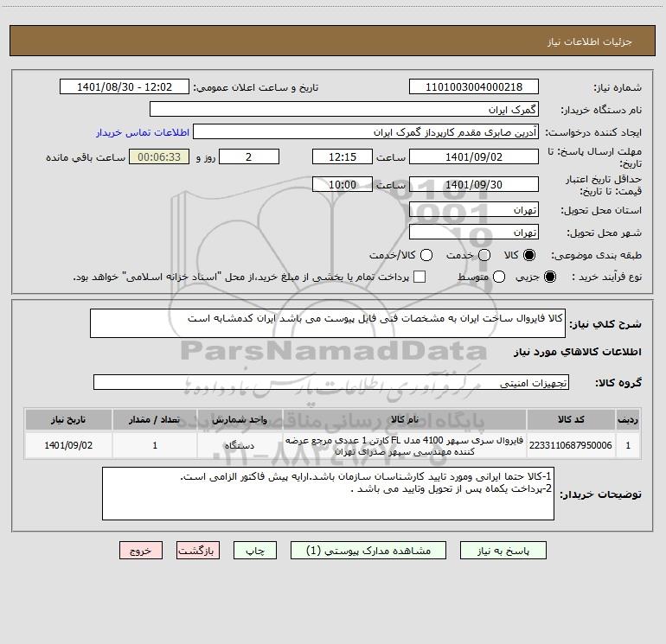The height and width of the screenshot is (644, 666).
Task: Click the بازگشت back button
Action: tap(198, 551)
